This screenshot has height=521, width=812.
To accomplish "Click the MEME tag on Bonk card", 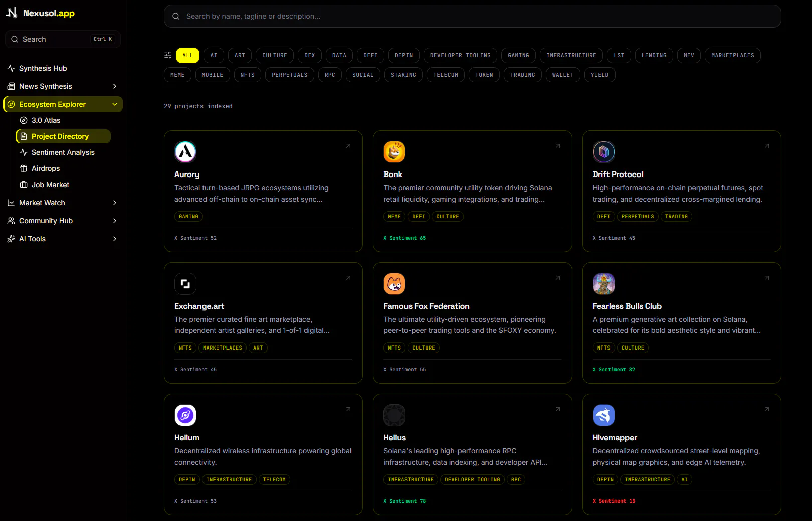I will tap(394, 217).
